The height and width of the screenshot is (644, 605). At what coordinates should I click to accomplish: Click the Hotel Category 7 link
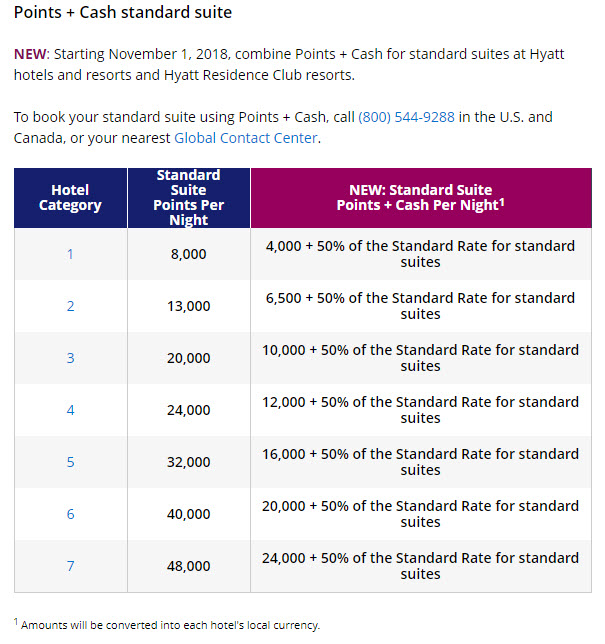(70, 566)
